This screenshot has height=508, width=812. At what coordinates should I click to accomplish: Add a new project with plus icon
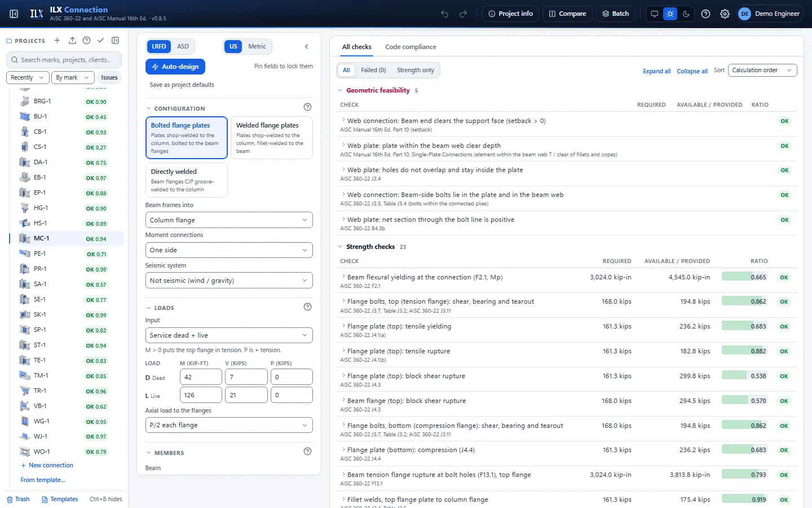pos(57,41)
